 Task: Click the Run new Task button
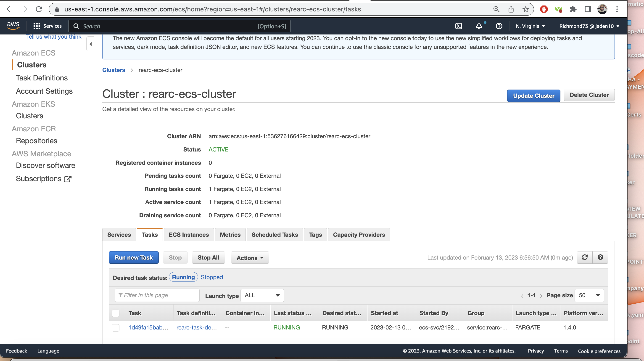(x=134, y=257)
